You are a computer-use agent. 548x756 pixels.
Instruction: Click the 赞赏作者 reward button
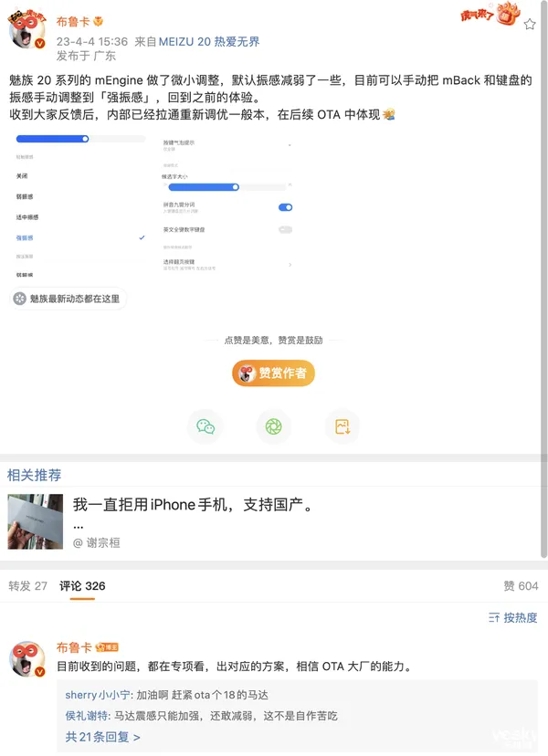coord(273,373)
